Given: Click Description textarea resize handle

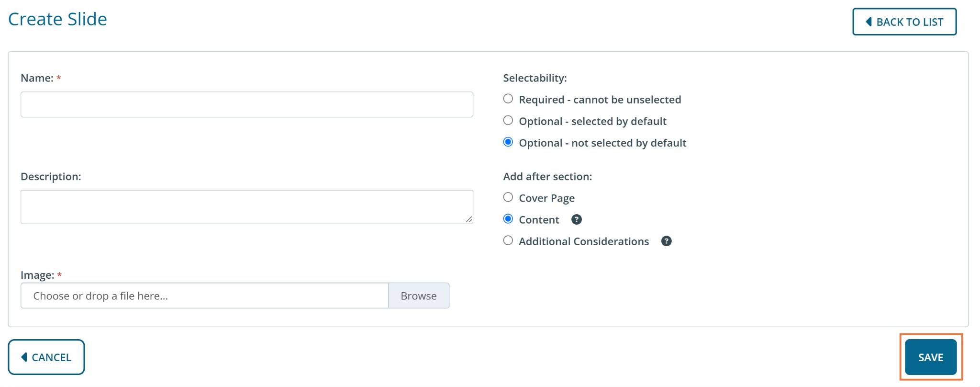Looking at the screenshot, I should click(469, 219).
